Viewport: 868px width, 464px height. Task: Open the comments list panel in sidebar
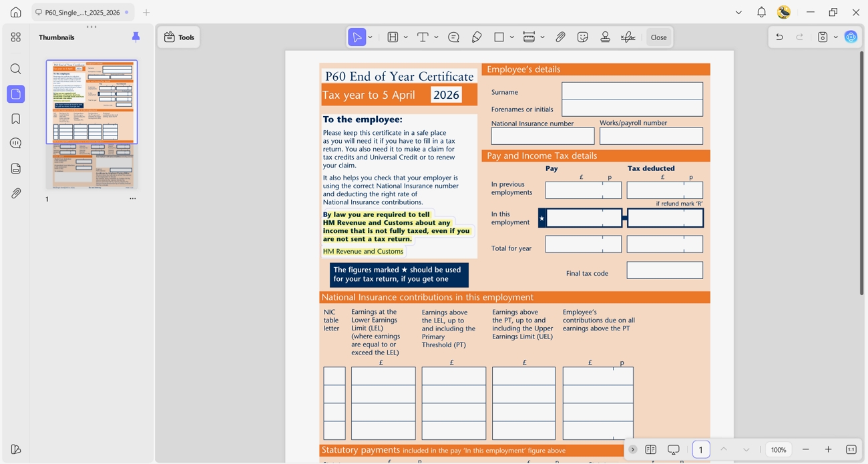(x=16, y=144)
